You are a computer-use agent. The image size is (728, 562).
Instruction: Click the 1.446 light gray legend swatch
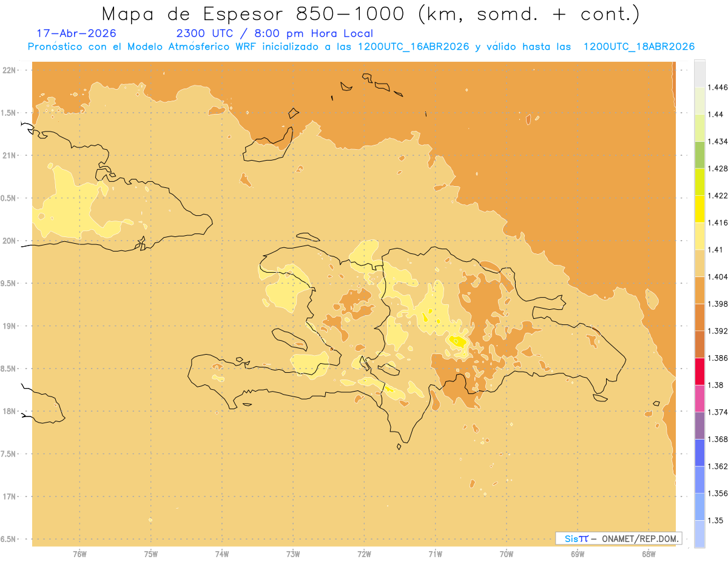click(x=699, y=73)
